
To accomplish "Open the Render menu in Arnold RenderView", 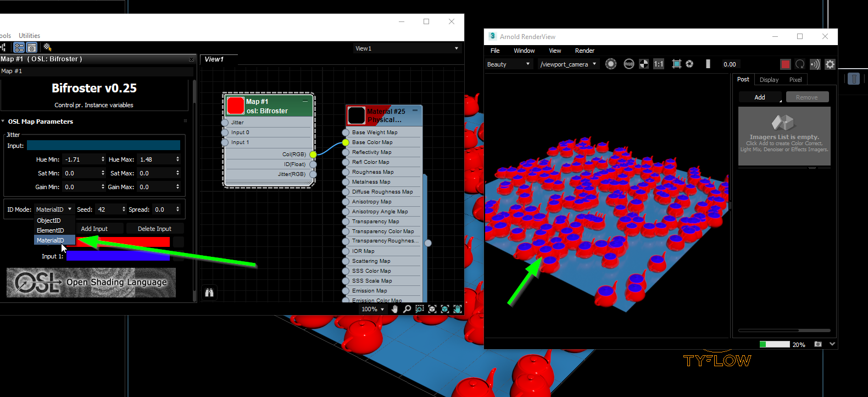I will 585,51.
